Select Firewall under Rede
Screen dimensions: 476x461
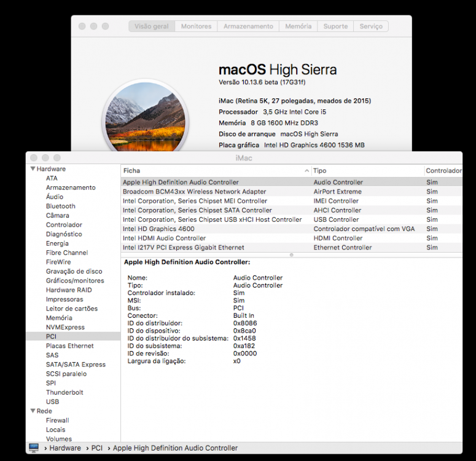pyautogui.click(x=58, y=420)
